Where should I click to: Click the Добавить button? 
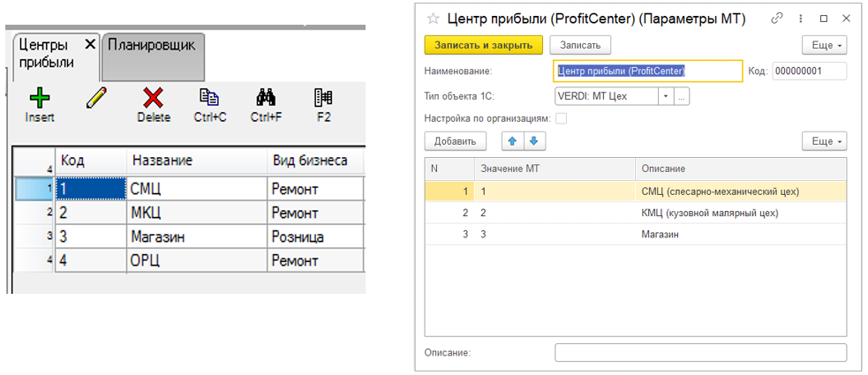tap(456, 141)
